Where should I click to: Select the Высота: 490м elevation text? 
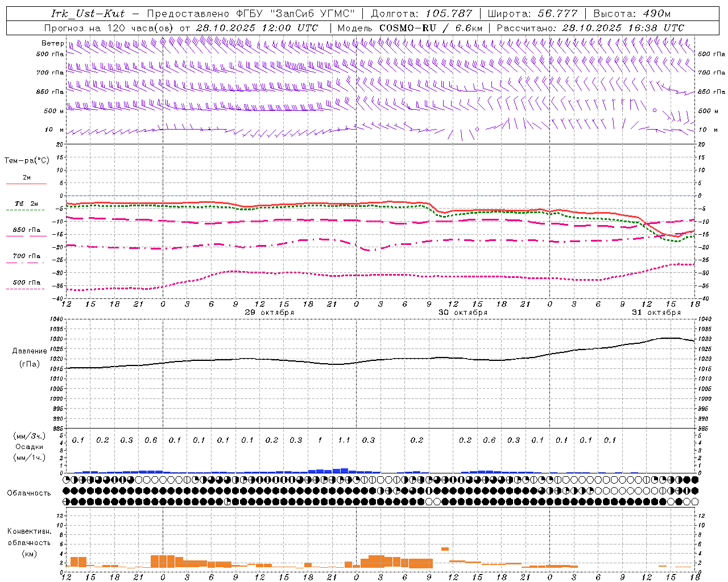click(632, 14)
